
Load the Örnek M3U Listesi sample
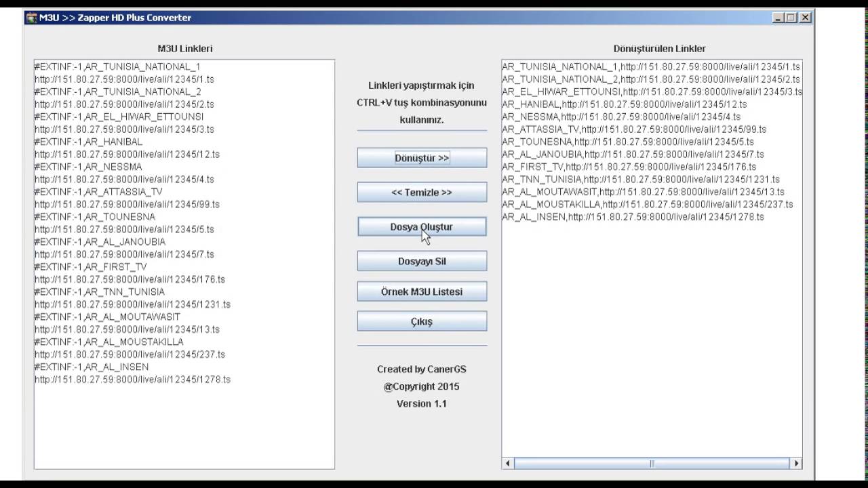tap(422, 291)
